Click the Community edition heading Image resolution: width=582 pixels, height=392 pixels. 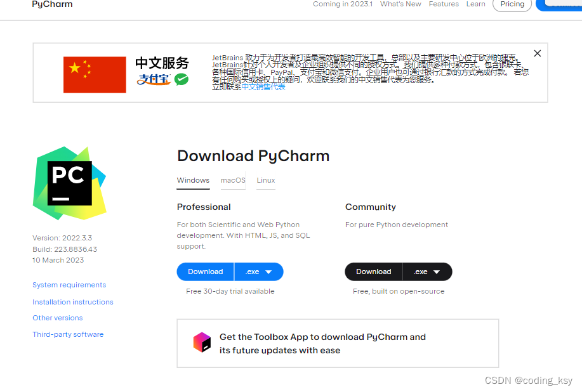(x=371, y=207)
